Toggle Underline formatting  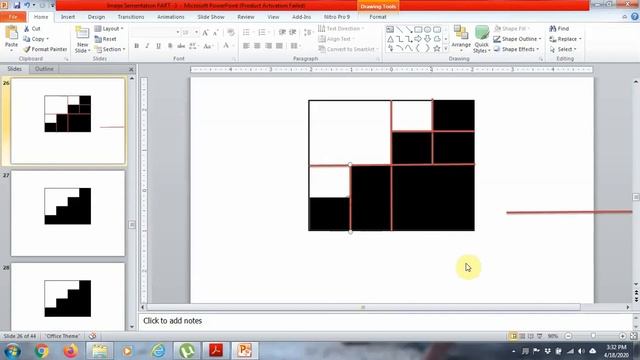158,46
